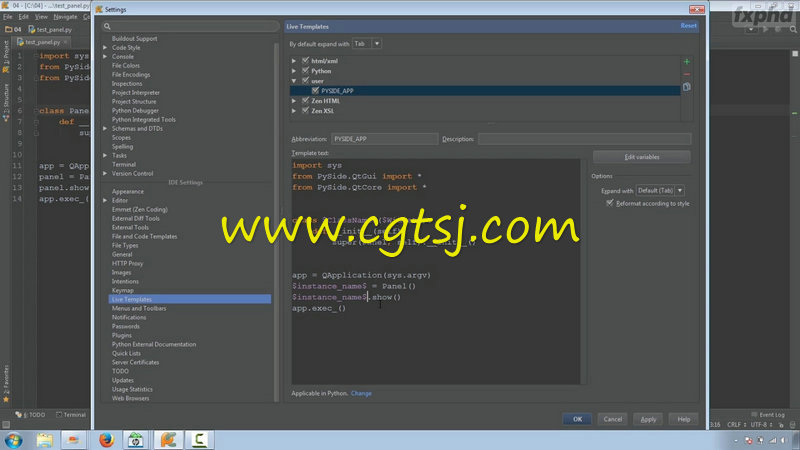Select Keymap in the settings list

(123, 290)
